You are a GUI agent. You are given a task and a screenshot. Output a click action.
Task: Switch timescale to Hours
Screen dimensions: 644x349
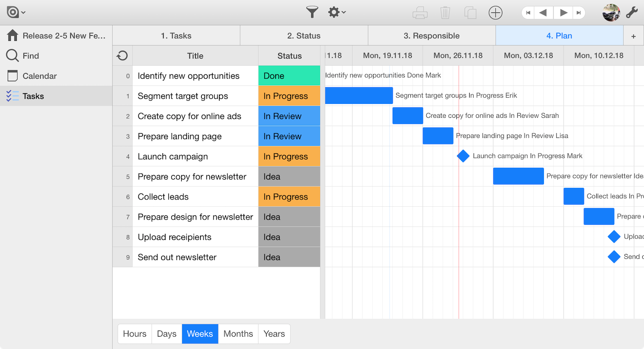(x=135, y=334)
